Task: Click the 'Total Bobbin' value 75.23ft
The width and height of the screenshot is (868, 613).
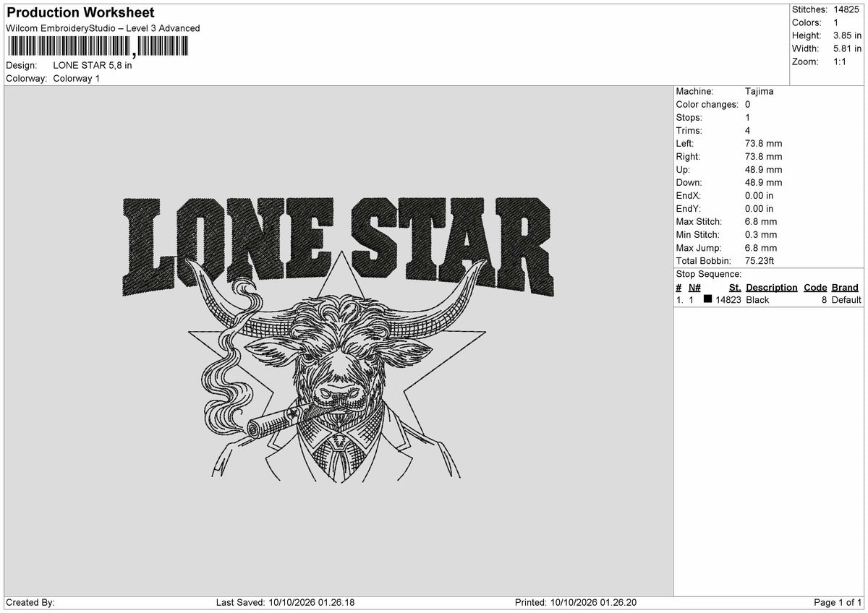Action: click(762, 260)
